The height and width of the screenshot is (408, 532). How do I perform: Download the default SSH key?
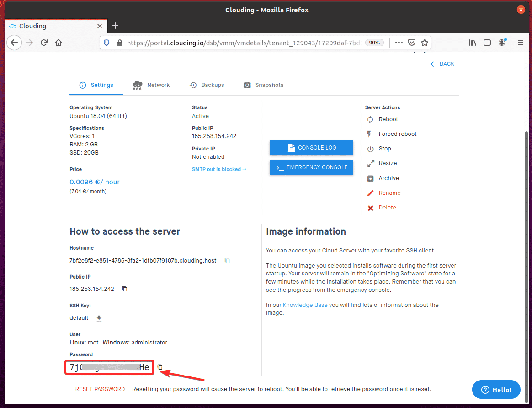coord(99,318)
